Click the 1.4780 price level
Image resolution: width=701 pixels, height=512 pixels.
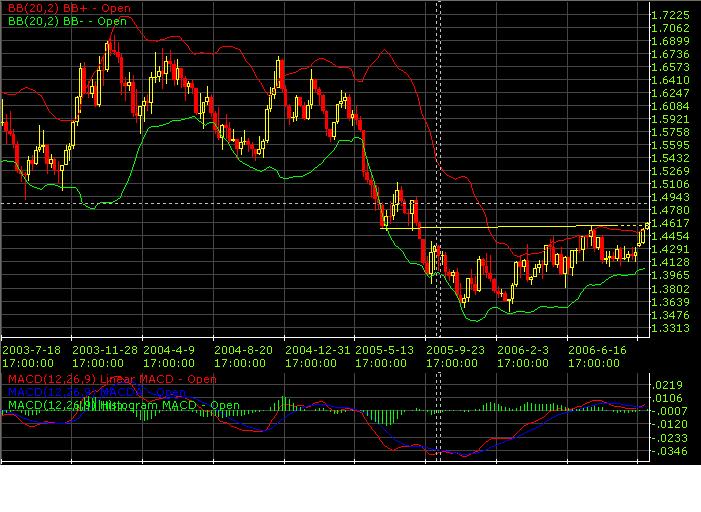tap(670, 210)
